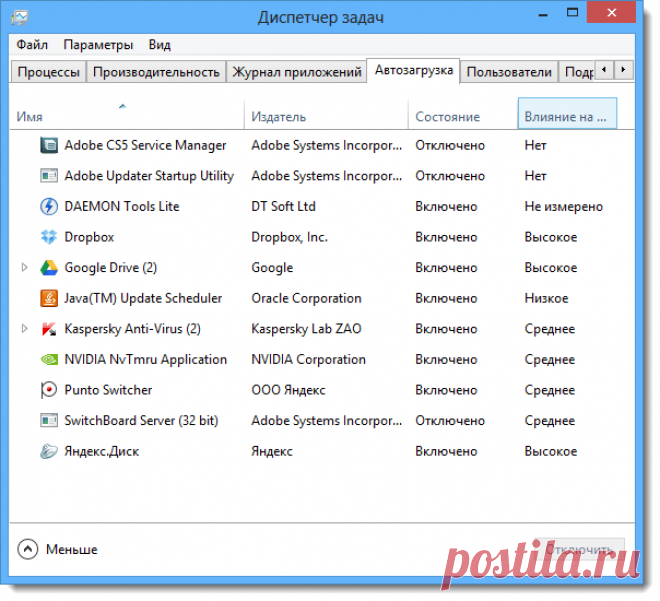Click Отключено status of SwitchBoard Server
The height and width of the screenshot is (601, 660).
click(450, 420)
